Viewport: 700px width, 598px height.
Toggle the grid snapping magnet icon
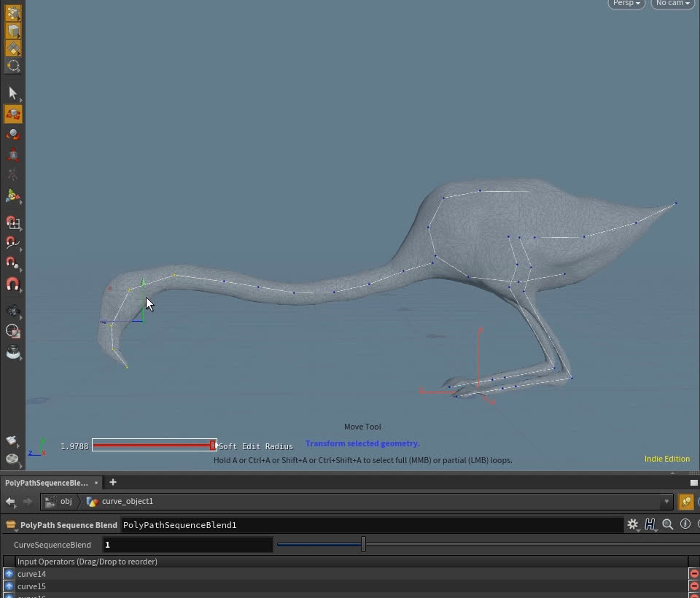pyautogui.click(x=12, y=223)
